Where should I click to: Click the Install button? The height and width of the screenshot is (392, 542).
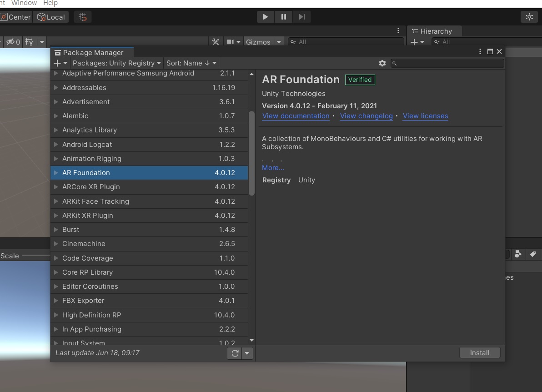click(480, 352)
